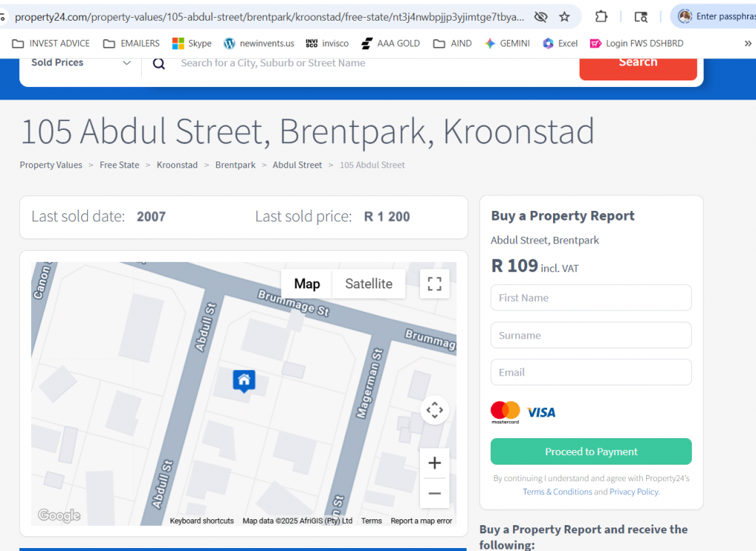Click the map camera controls compass
Viewport: 756px width, 551px height.
click(x=434, y=410)
